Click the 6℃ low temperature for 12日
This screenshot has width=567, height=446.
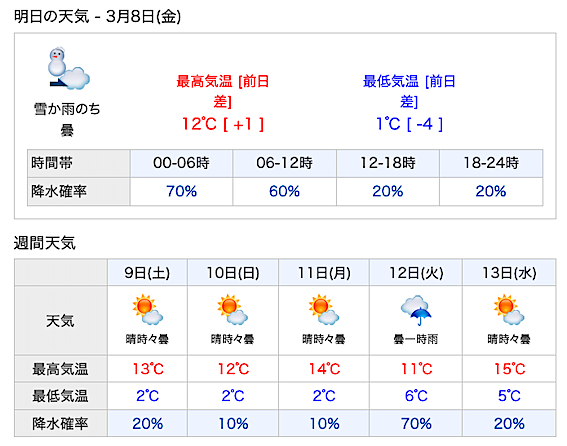pyautogui.click(x=416, y=396)
